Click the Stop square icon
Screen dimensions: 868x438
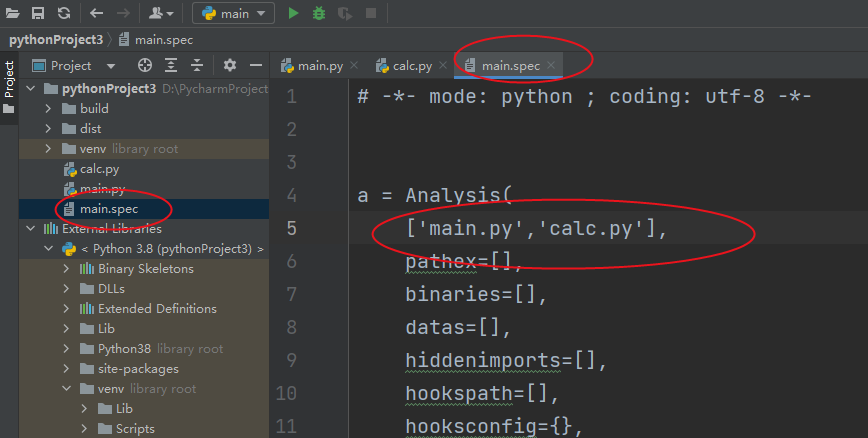point(371,13)
